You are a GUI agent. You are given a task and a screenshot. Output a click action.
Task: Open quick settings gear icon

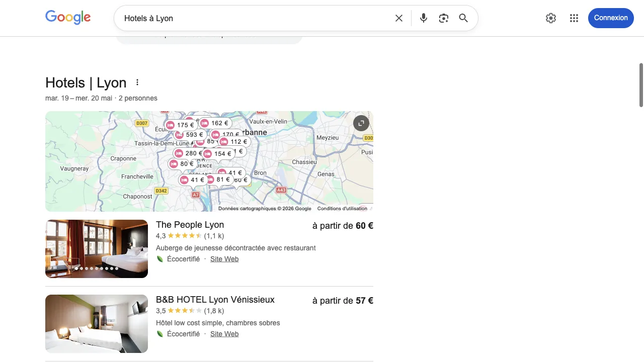[551, 18]
